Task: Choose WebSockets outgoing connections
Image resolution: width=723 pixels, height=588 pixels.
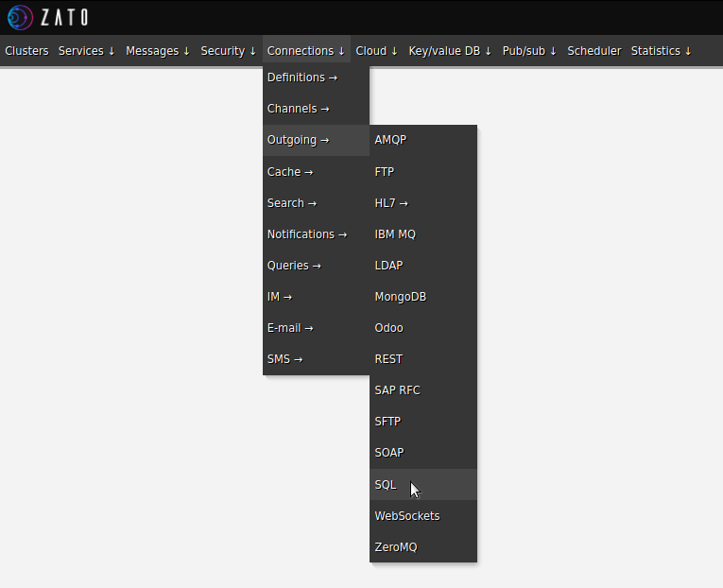Action: (x=423, y=516)
